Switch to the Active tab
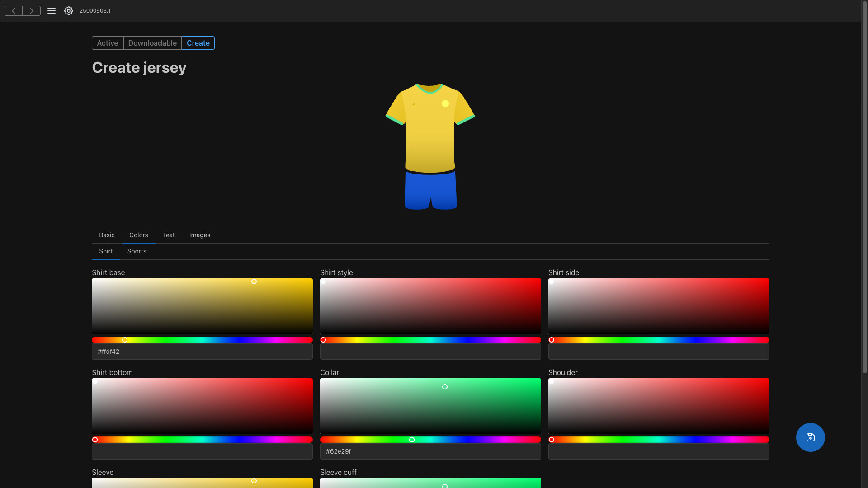 tap(107, 43)
